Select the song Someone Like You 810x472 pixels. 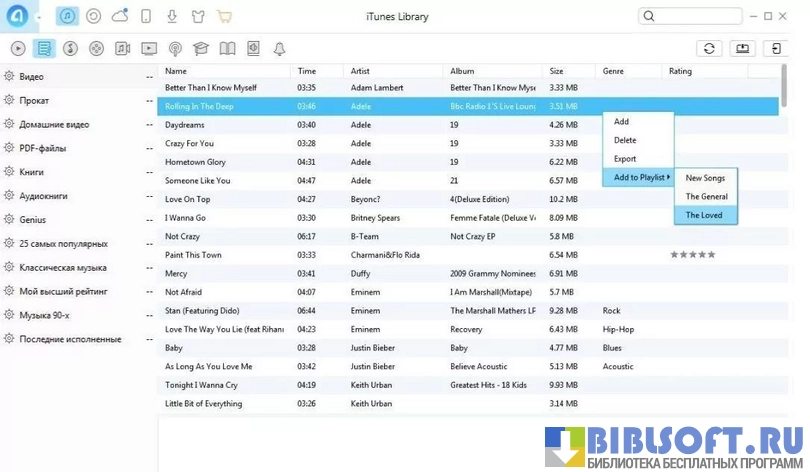pos(198,181)
